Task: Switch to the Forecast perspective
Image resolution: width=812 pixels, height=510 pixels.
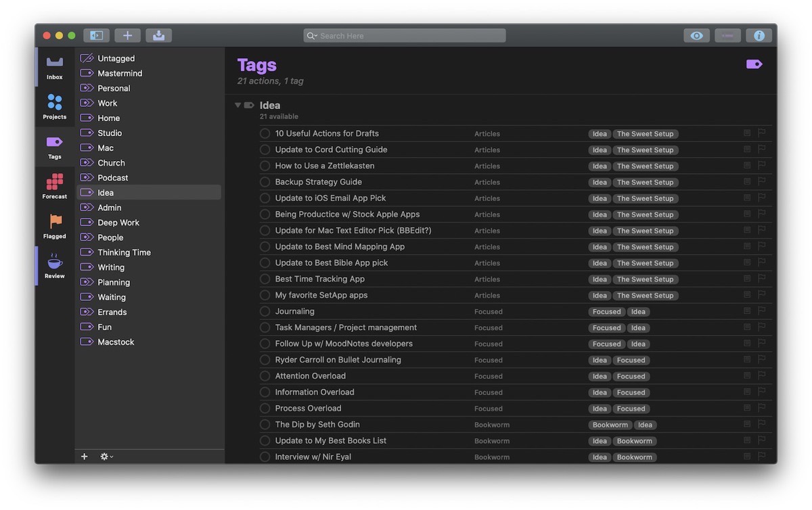Action: (55, 187)
